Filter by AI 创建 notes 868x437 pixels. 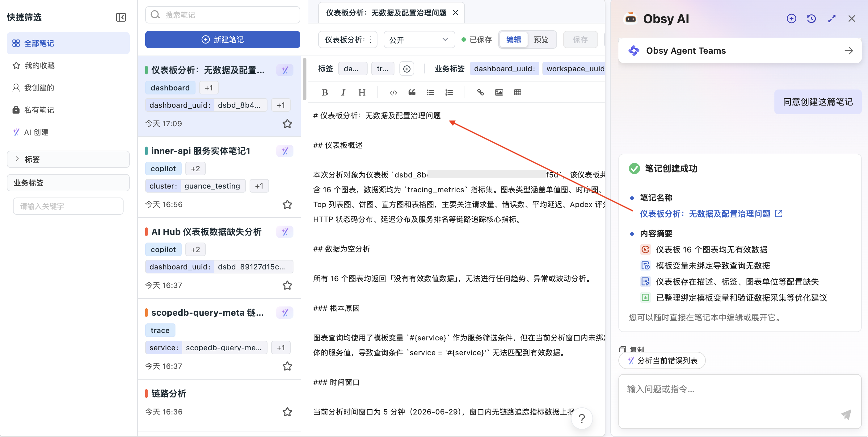(x=68, y=132)
